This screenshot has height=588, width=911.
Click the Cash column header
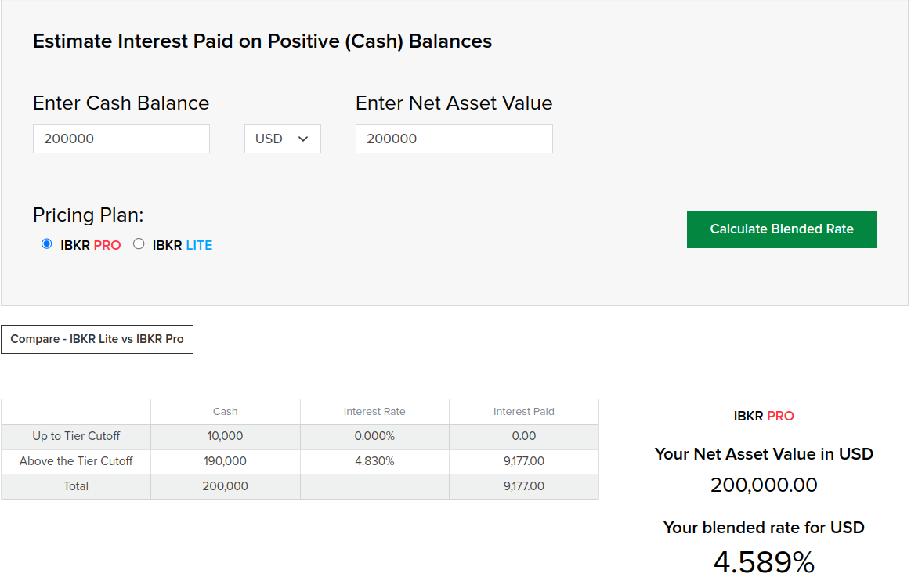[226, 411]
